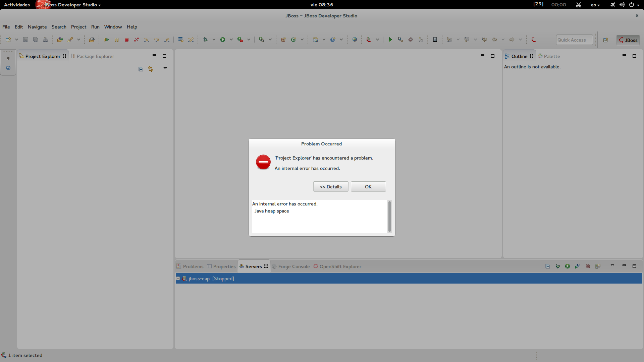Click Collapse All icon in Project Explorer
The height and width of the screenshot is (362, 644).
pyautogui.click(x=141, y=69)
